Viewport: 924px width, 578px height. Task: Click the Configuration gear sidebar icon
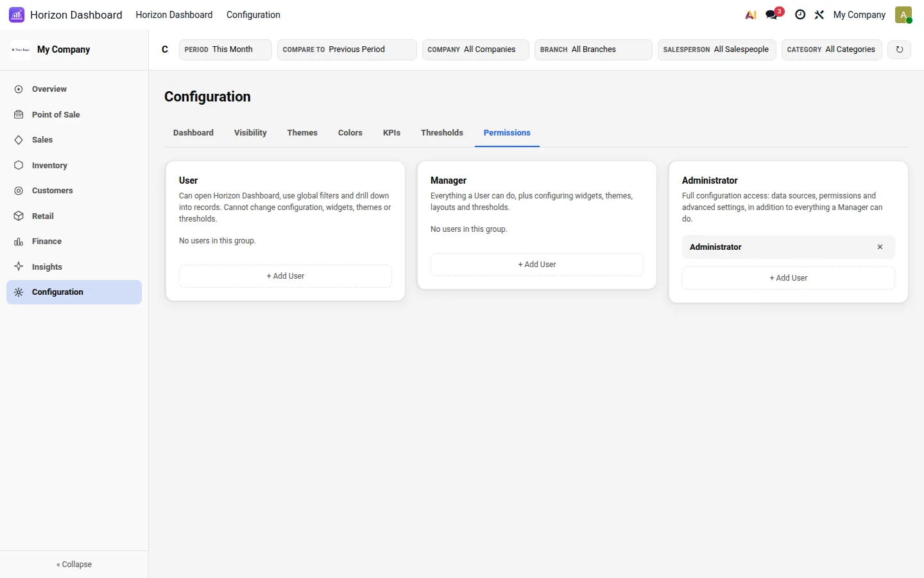pyautogui.click(x=19, y=292)
